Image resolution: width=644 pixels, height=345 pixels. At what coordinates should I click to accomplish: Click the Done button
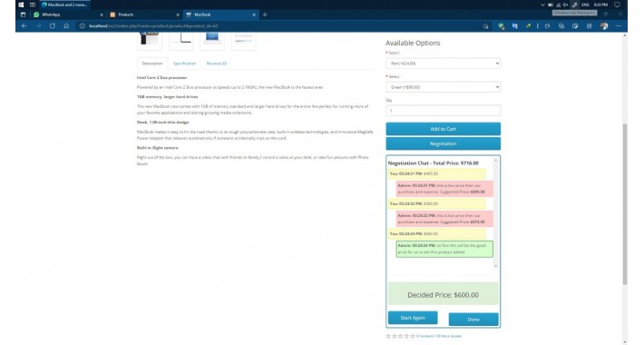(x=473, y=320)
